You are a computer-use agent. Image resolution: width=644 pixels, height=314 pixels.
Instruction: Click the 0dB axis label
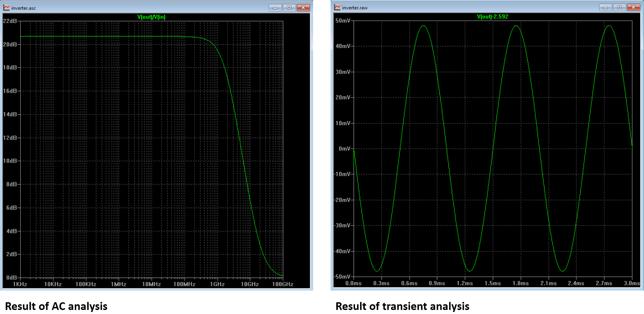pos(12,277)
